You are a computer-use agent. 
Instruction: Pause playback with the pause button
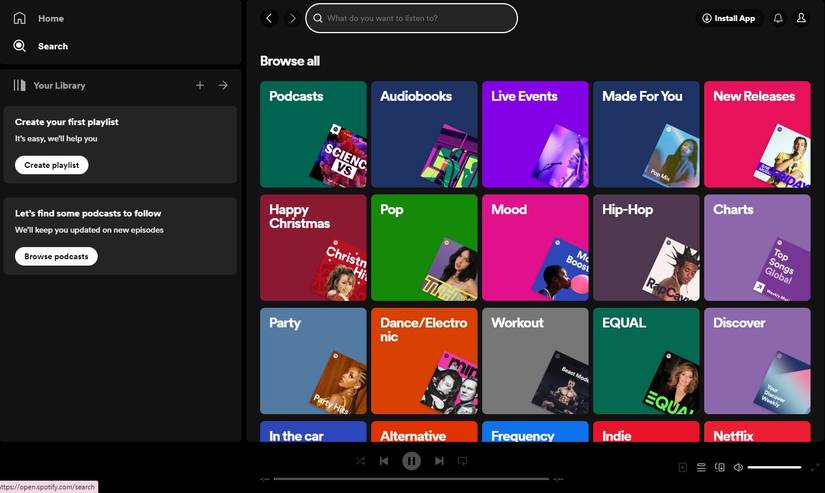[411, 461]
